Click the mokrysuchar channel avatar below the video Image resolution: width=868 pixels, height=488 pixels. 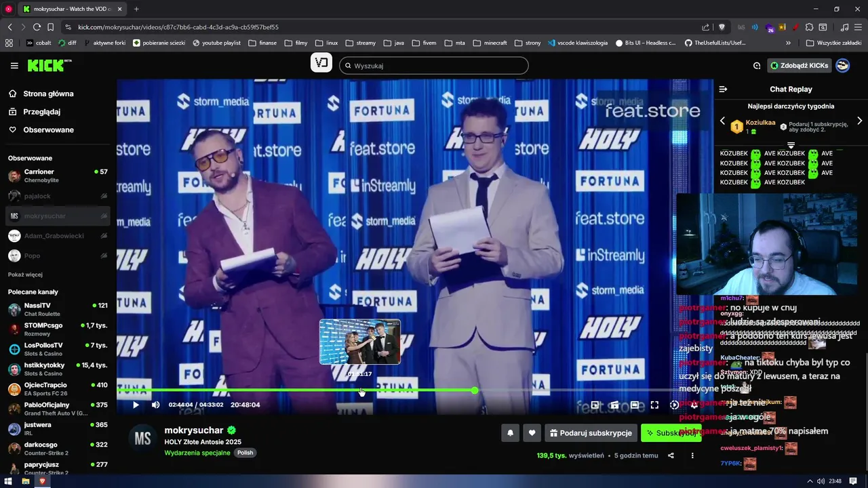(x=142, y=439)
